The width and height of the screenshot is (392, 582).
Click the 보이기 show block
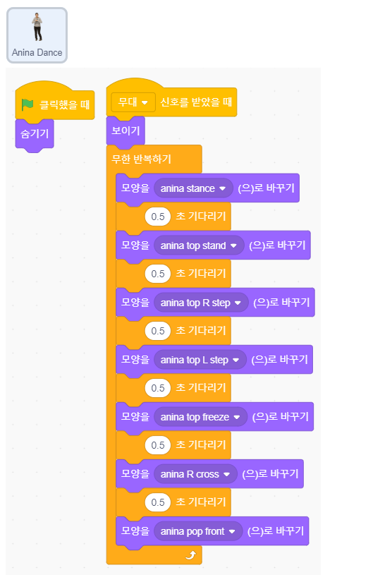click(x=125, y=131)
